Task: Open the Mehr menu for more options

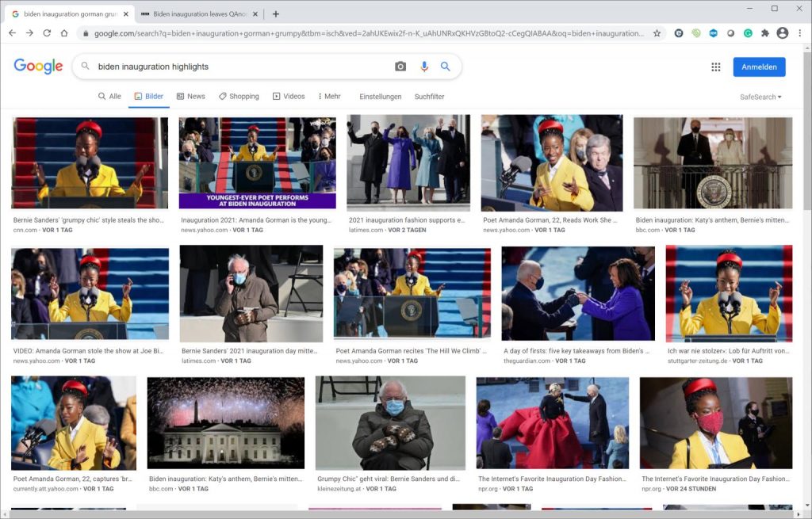Action: point(329,97)
